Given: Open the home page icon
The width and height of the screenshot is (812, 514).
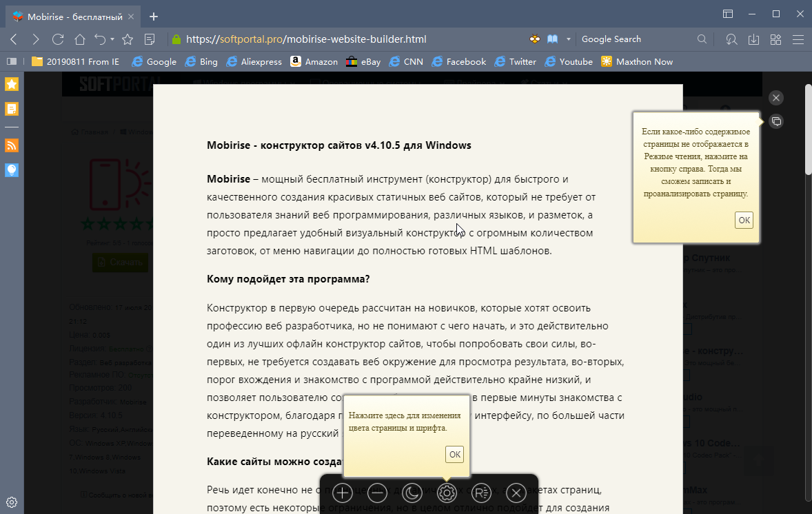Looking at the screenshot, I should pyautogui.click(x=80, y=39).
